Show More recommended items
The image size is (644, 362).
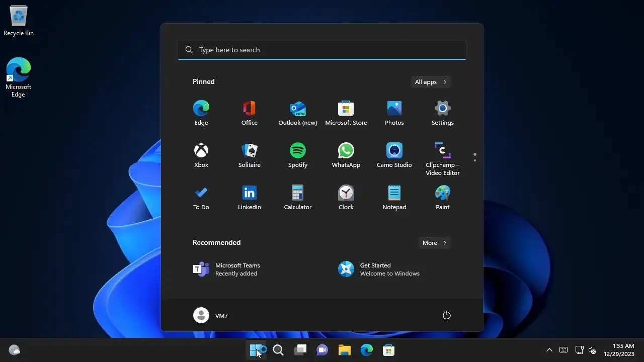point(435,243)
